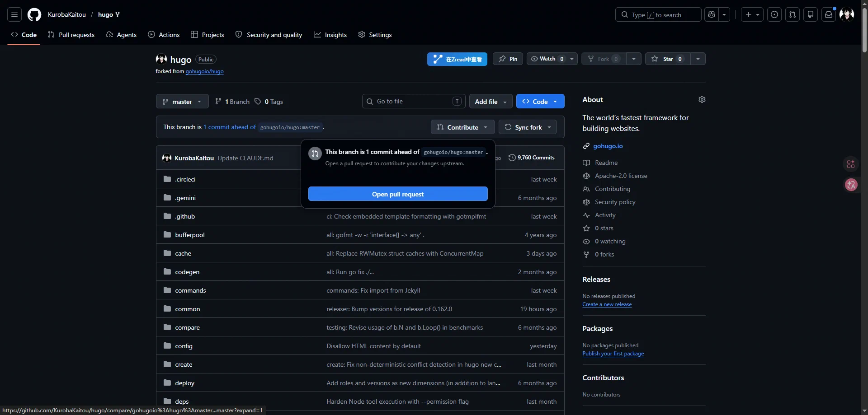Click the Go to file search field
Screen dimensions: 868x415
[x=414, y=101]
